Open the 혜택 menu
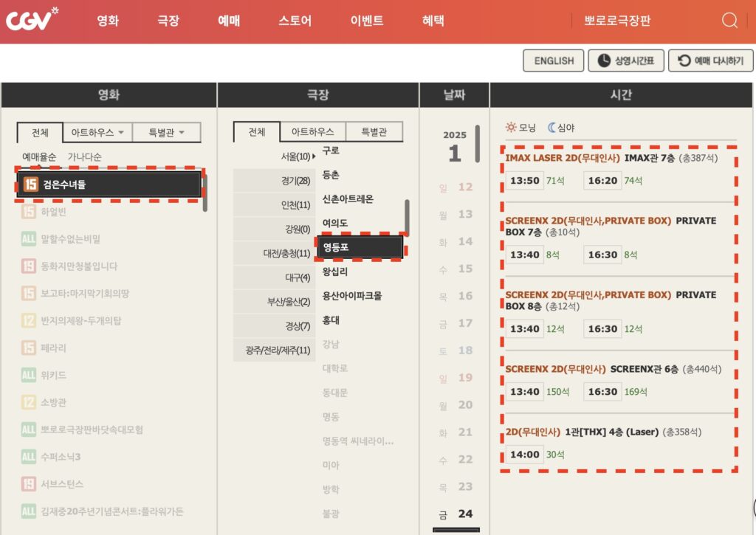The image size is (756, 535). coord(433,21)
